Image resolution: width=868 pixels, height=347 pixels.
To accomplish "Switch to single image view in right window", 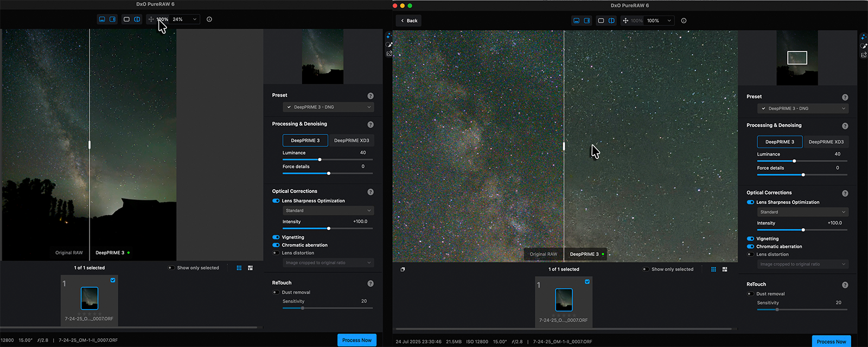I will [601, 21].
